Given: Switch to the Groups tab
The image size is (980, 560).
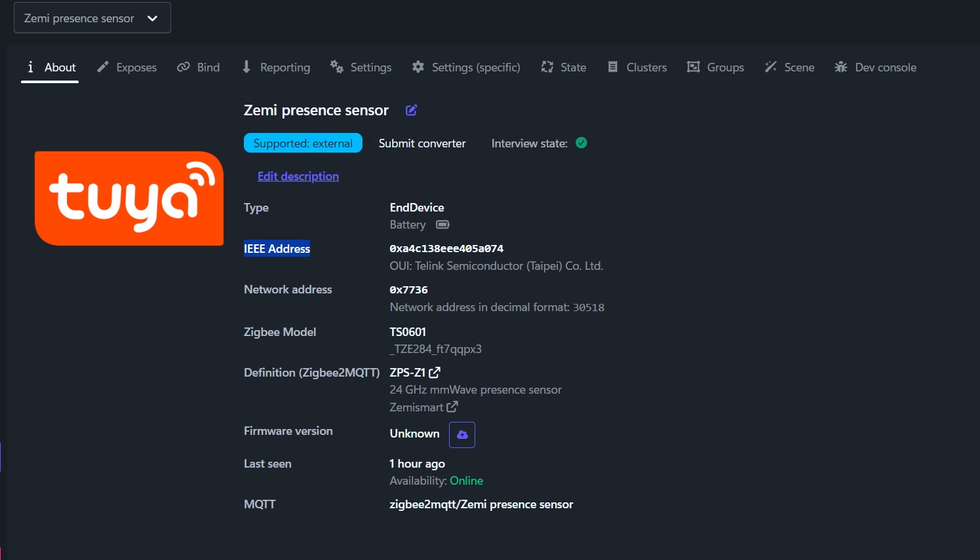Looking at the screenshot, I should click(x=715, y=67).
